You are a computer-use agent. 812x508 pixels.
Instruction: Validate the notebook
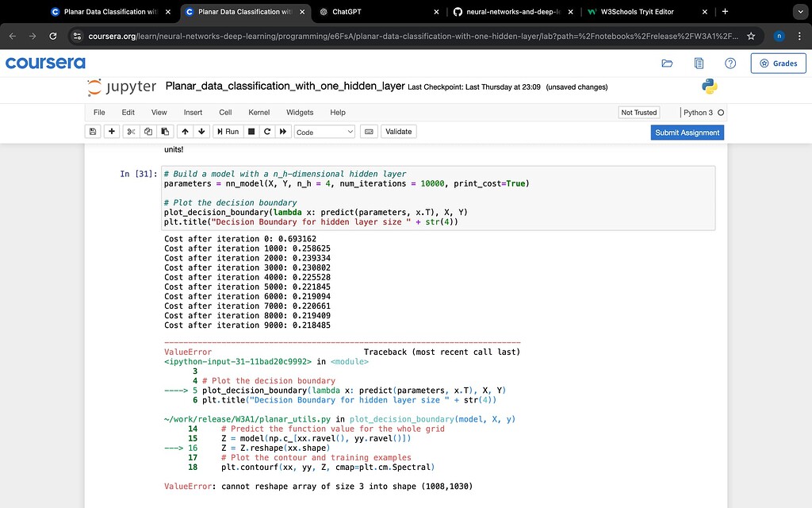[398, 131]
